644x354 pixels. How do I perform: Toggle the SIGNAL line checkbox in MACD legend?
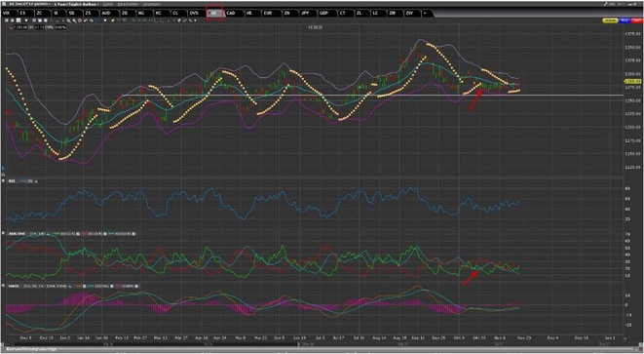pyautogui.click(x=112, y=286)
